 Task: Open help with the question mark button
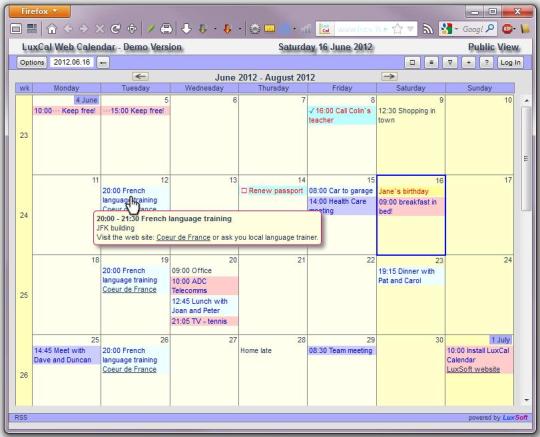coord(486,63)
